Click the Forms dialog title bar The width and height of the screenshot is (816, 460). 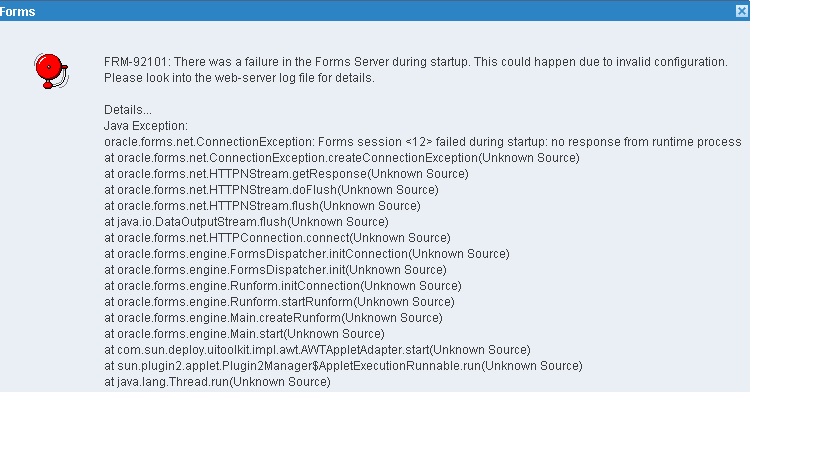[x=370, y=11]
